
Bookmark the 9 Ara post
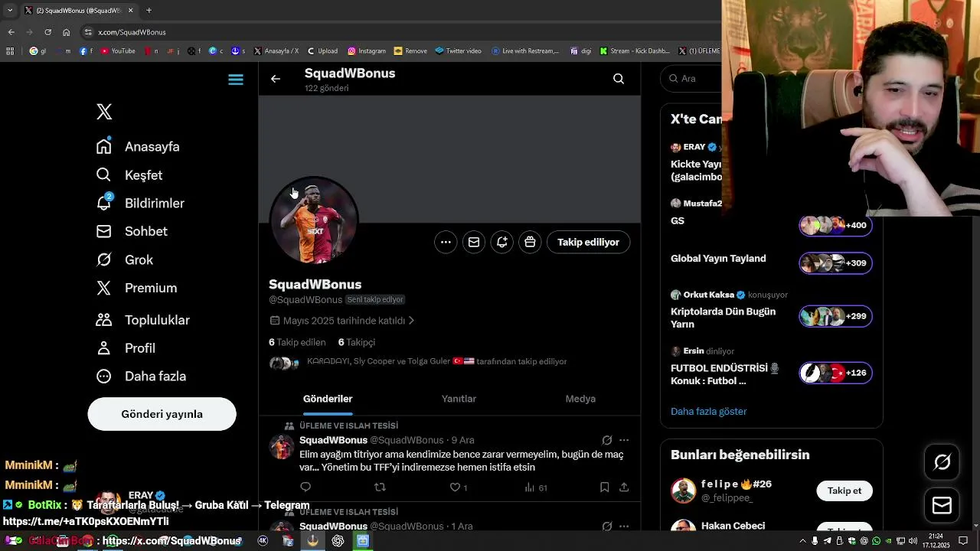pos(604,487)
